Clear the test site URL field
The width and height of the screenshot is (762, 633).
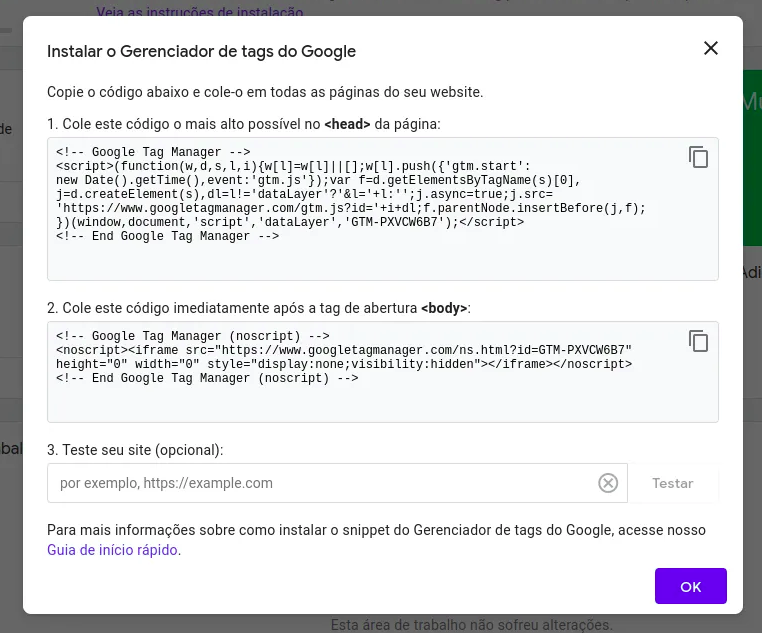pos(608,483)
